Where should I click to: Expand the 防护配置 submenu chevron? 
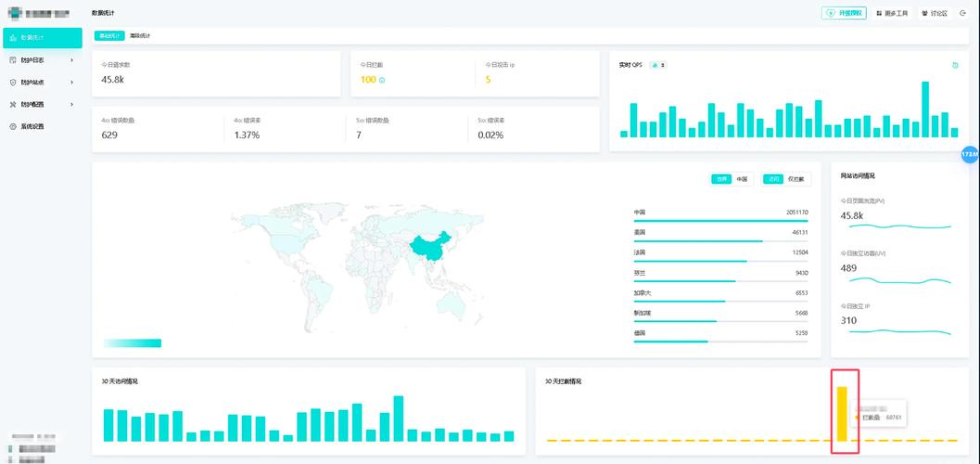click(71, 104)
